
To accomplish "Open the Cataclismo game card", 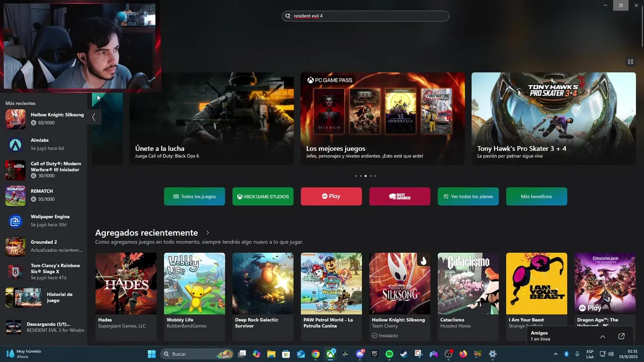I will pos(468,297).
